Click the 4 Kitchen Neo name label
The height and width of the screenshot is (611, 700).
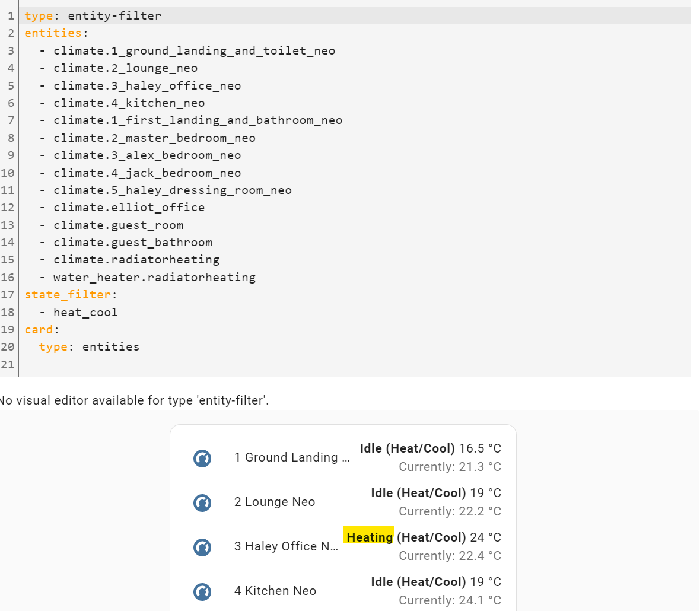275,591
